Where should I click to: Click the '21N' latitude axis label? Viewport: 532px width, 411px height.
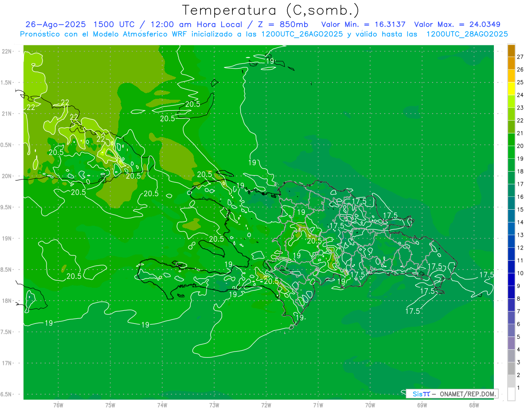7,114
